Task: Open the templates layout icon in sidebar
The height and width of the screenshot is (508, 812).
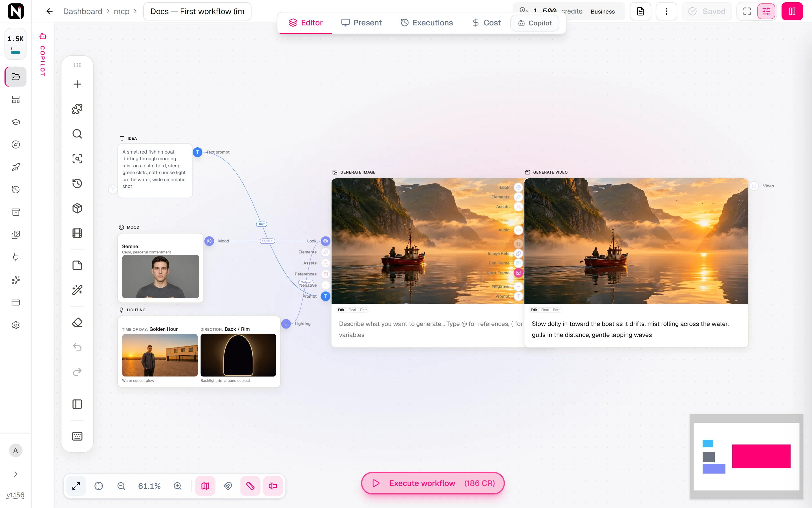Action: click(16, 99)
